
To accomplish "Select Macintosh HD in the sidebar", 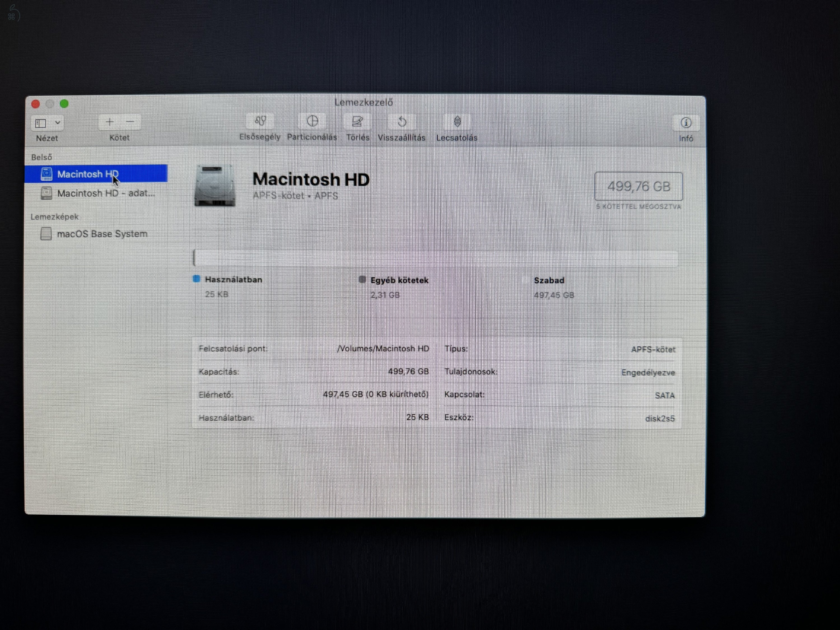I will pos(96,174).
